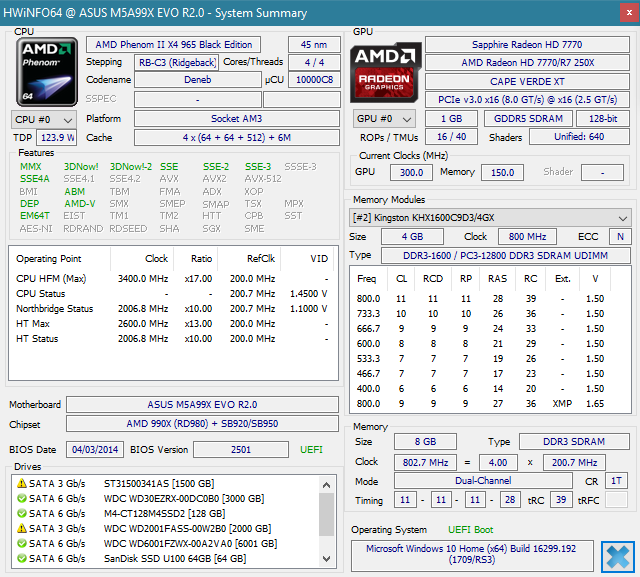Click the AMD-V feature label
The image size is (640, 577).
point(80,204)
